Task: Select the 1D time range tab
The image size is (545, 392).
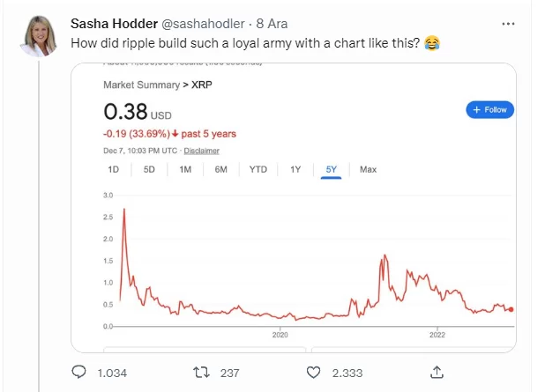Action: (x=114, y=169)
